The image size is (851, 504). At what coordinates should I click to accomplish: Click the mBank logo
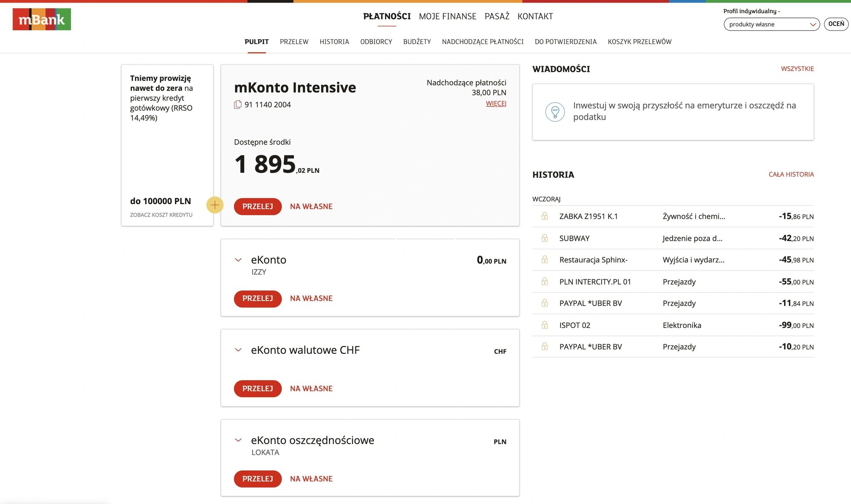pos(42,19)
